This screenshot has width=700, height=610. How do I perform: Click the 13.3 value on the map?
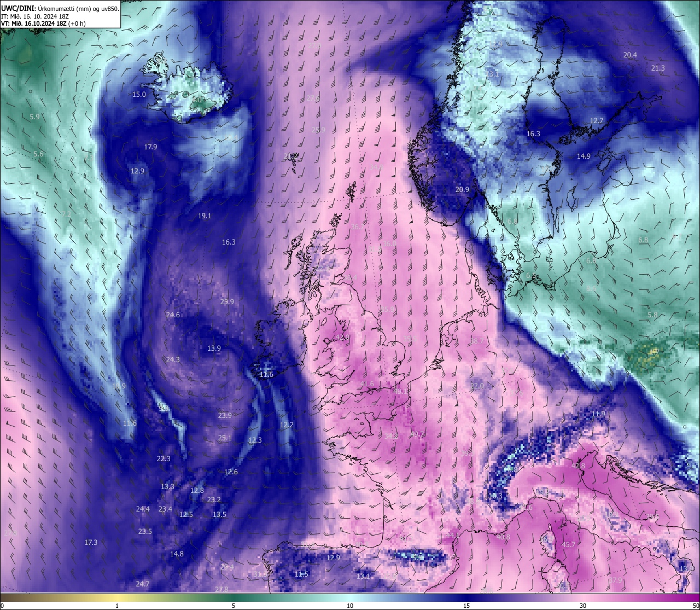[x=167, y=486]
